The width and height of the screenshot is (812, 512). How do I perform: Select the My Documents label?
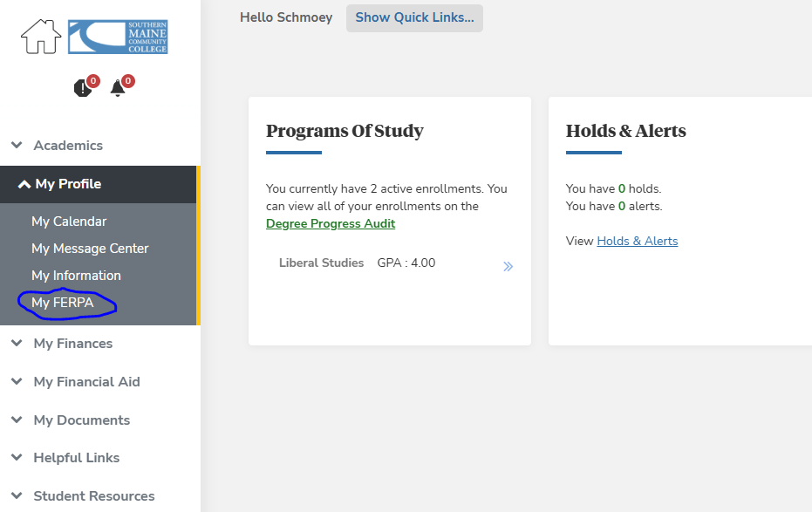(82, 420)
